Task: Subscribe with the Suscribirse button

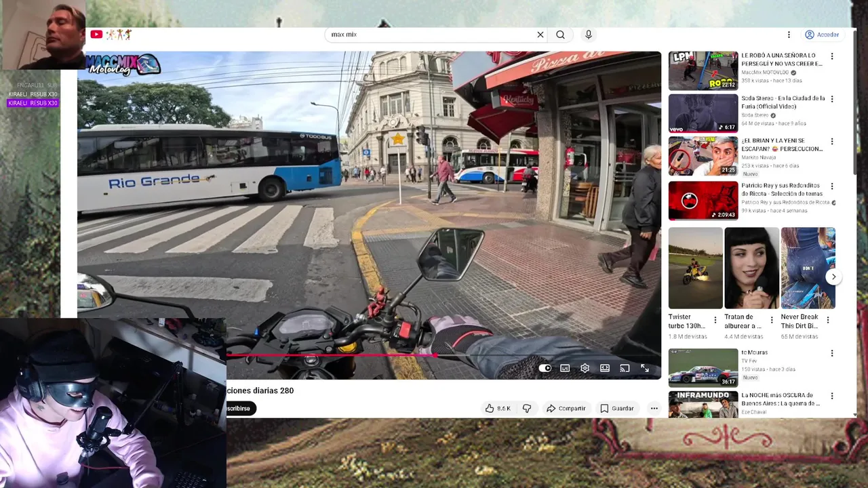Action: 241,409
